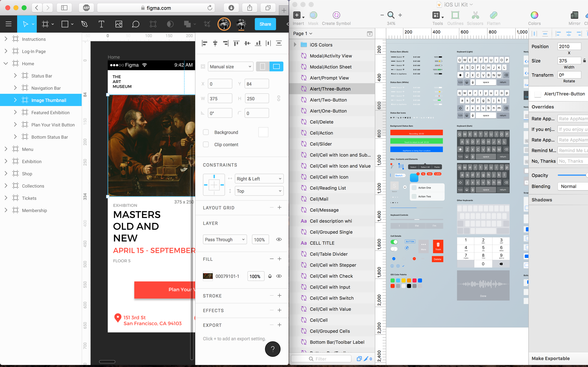Toggle layer visibility eye next to 100%
Screen dimensions: 588x367
point(279,240)
